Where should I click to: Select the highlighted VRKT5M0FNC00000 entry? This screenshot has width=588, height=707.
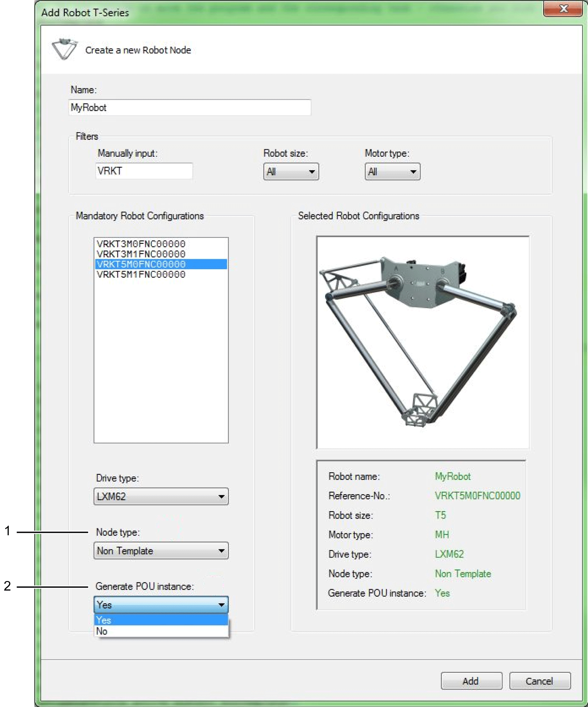pyautogui.click(x=141, y=264)
